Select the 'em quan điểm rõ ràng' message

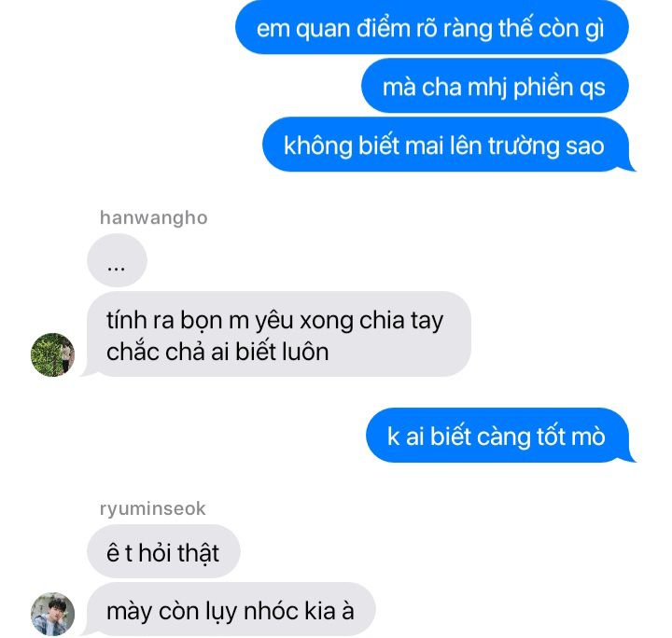coord(431,27)
